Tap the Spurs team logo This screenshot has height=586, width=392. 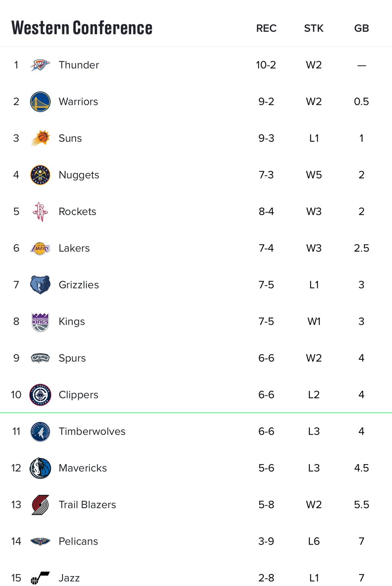pos(40,358)
